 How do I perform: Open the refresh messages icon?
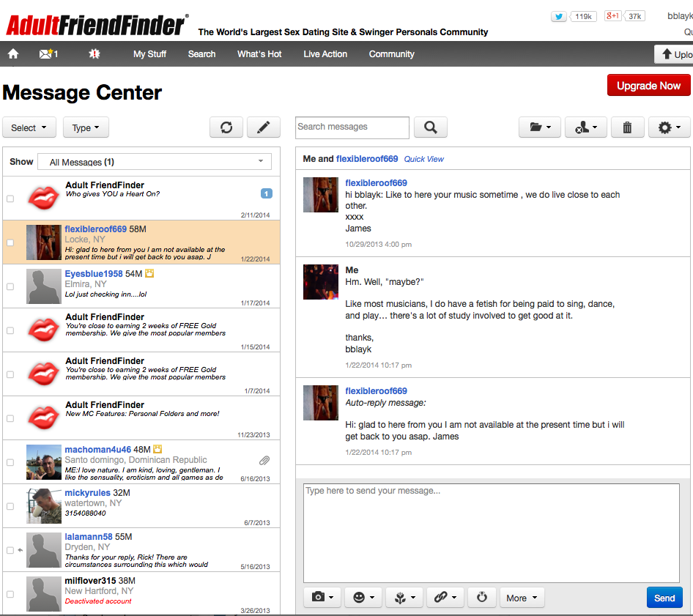[x=226, y=127]
